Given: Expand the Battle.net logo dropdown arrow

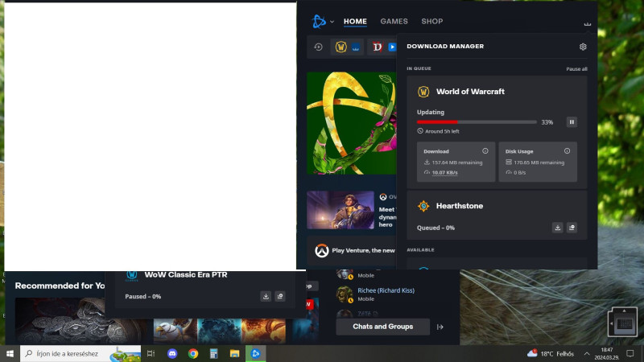Looking at the screenshot, I should (x=332, y=22).
